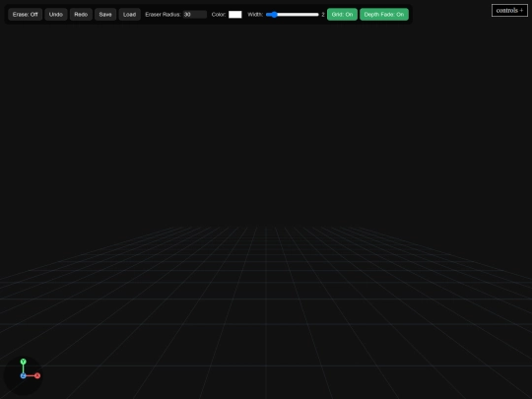Click the Undo button
532x399 pixels.
coord(56,15)
